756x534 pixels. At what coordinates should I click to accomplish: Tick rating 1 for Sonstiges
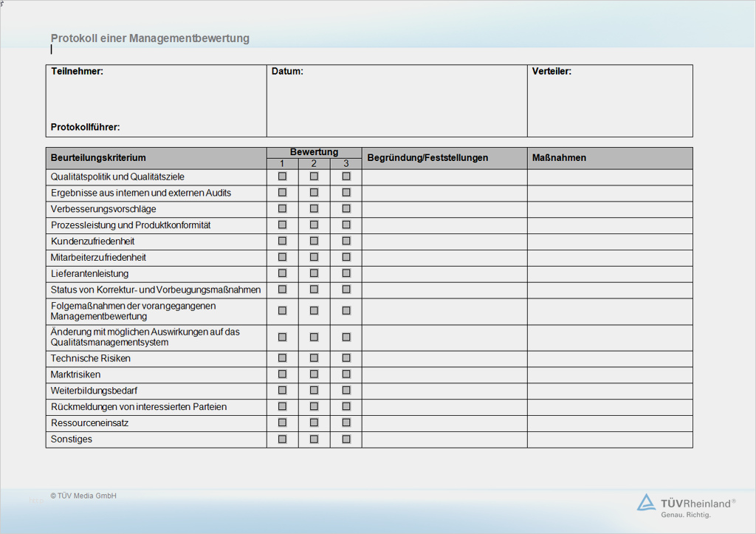pyautogui.click(x=282, y=439)
